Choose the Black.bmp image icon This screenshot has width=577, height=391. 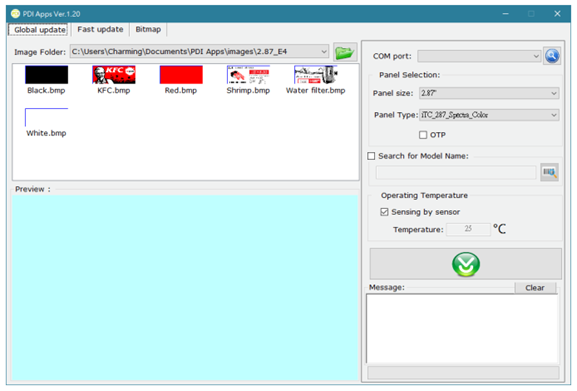46,75
